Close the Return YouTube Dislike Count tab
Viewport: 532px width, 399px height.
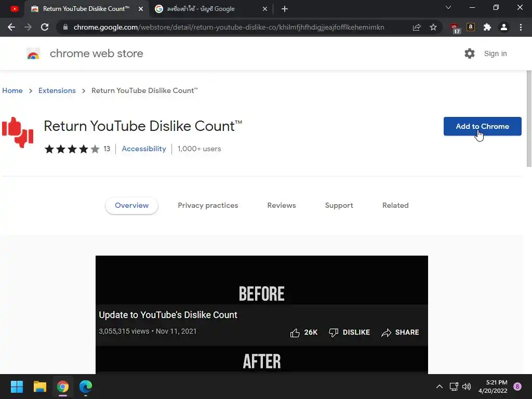coord(141,9)
